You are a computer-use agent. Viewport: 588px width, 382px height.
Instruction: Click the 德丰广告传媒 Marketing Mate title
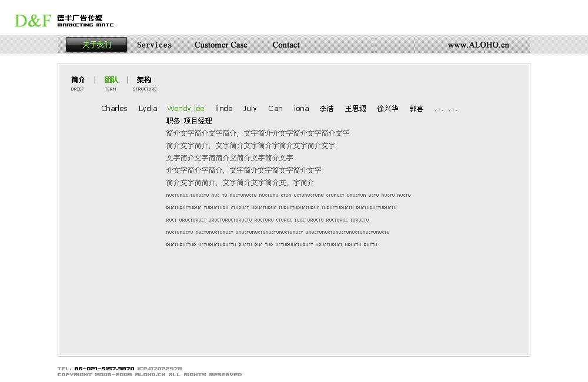[x=85, y=21]
